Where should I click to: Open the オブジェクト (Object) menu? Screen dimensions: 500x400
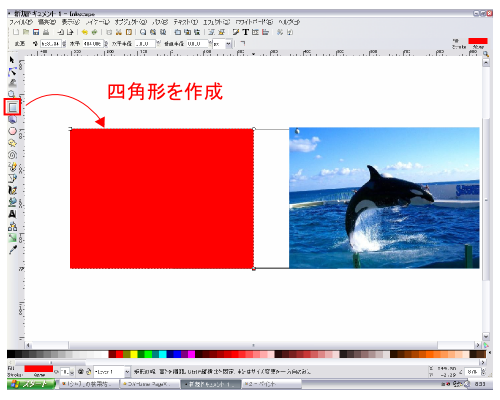[x=131, y=22]
